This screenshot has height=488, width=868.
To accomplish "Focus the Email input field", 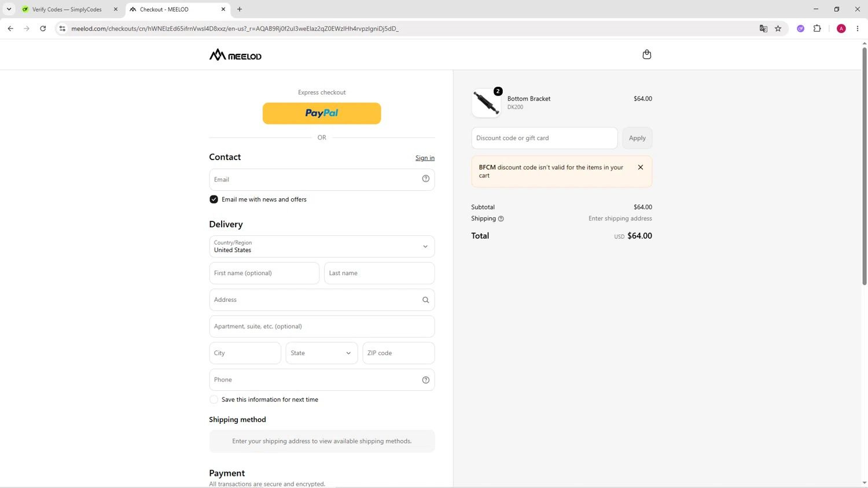I will pyautogui.click(x=322, y=180).
